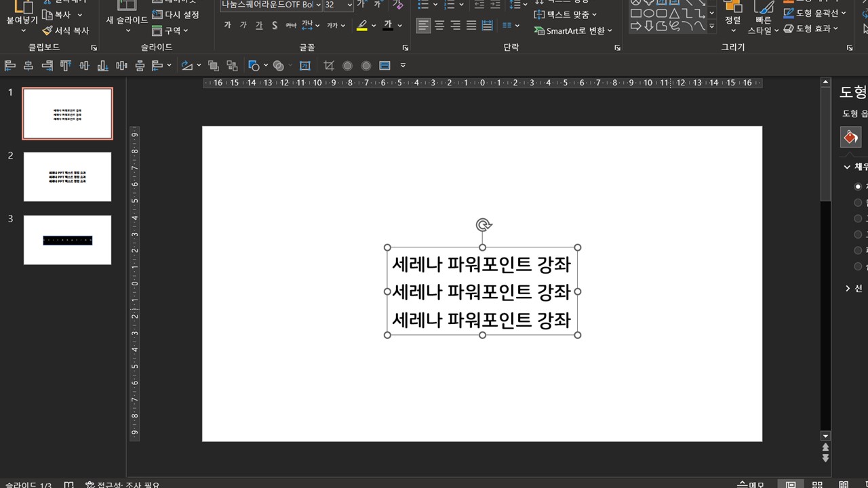
Task: Click align objects left icon
Action: click(x=9, y=66)
